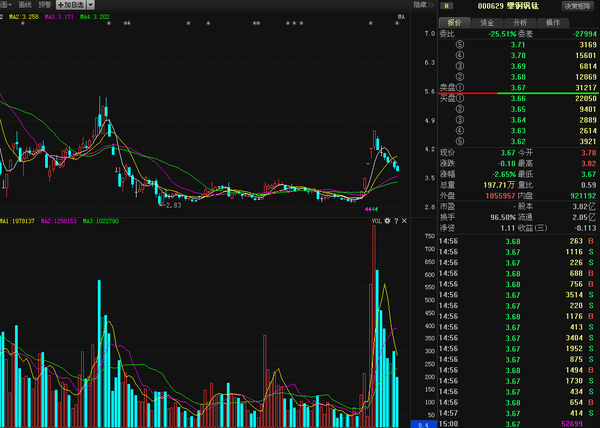Image resolution: width=600 pixels, height=428 pixels.
Task: Click 收益(三) value -0.113
Action: (585, 228)
